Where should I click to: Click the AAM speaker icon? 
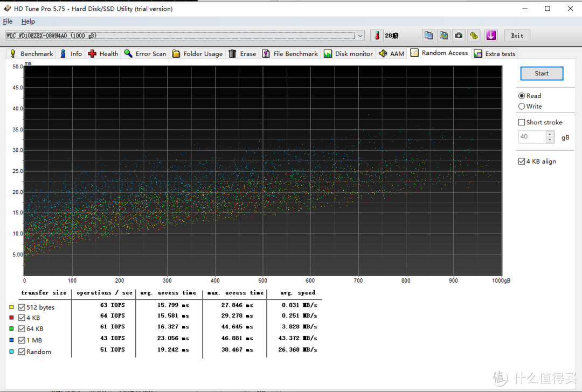click(x=383, y=54)
